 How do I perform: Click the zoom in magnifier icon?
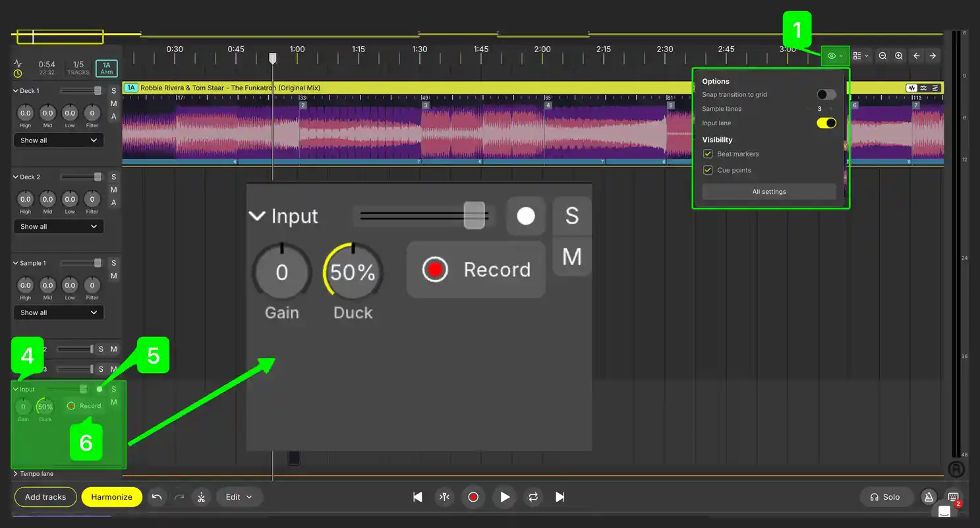[899, 57]
